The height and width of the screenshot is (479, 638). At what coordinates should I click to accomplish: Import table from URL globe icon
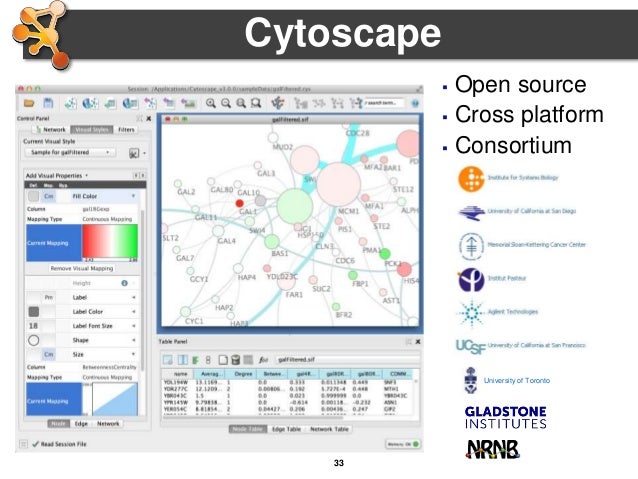130,103
